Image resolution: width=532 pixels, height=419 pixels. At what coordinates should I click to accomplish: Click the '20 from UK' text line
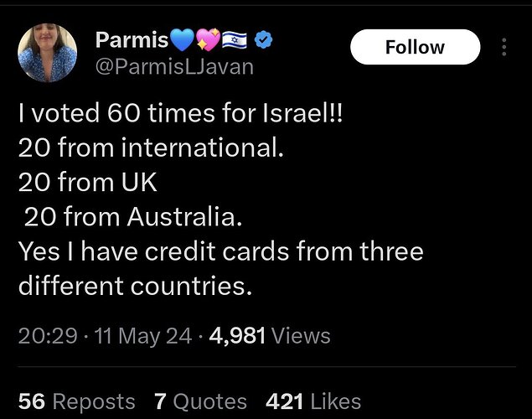87,182
